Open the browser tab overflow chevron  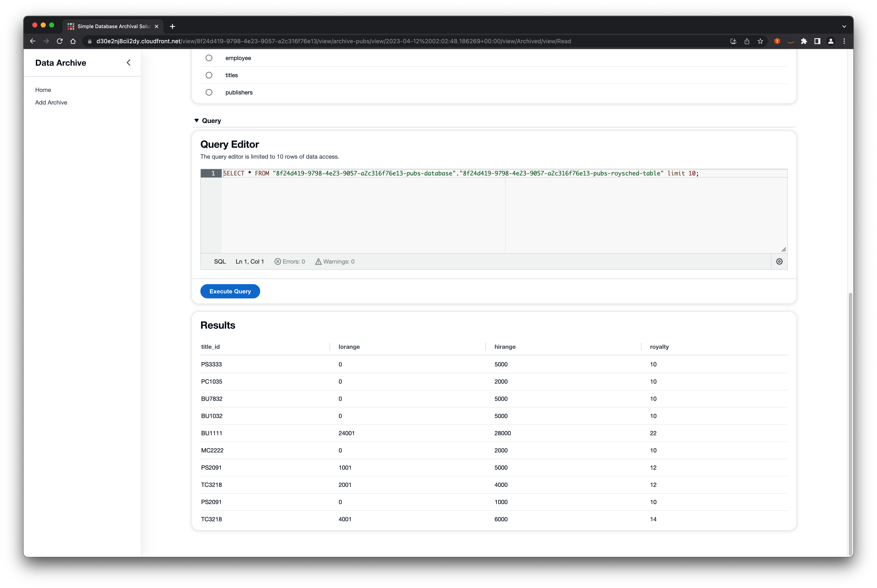pos(844,26)
